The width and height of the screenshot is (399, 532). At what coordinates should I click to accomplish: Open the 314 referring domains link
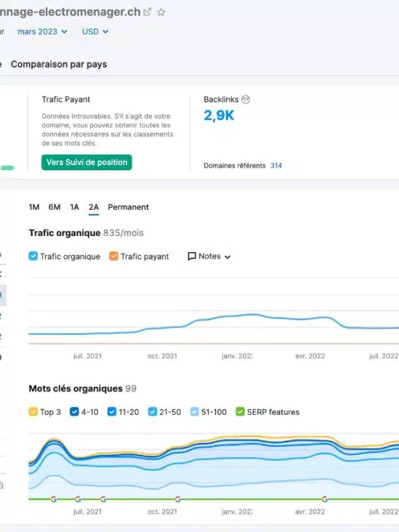276,166
